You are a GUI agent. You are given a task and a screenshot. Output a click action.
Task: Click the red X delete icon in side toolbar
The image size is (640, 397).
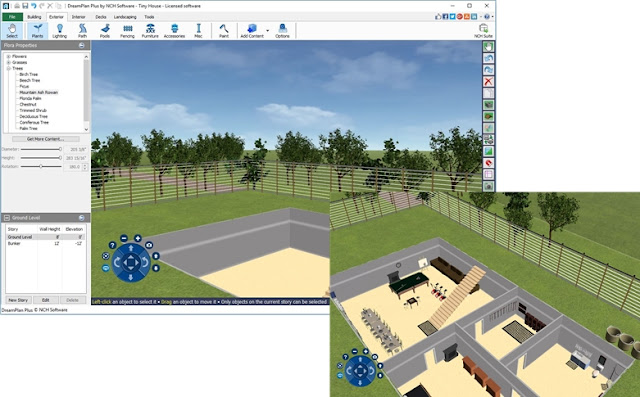point(488,82)
